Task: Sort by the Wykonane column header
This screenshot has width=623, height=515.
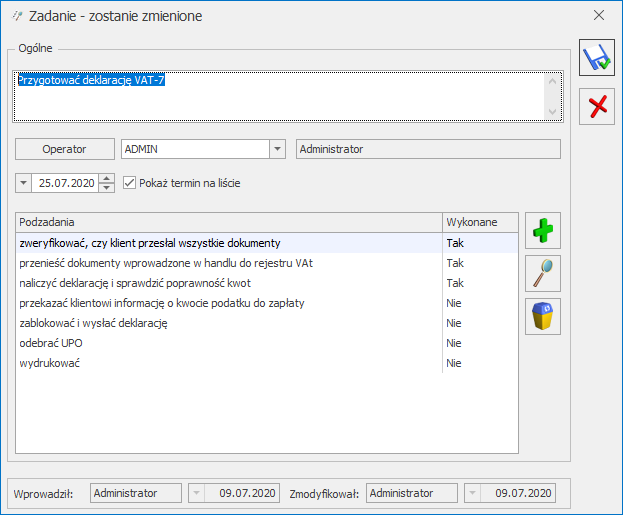Action: point(480,222)
